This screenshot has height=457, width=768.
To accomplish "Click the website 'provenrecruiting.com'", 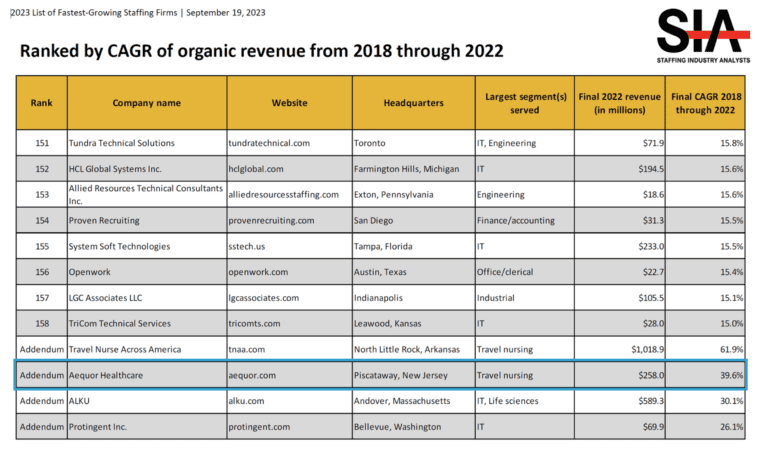I will (x=271, y=220).
